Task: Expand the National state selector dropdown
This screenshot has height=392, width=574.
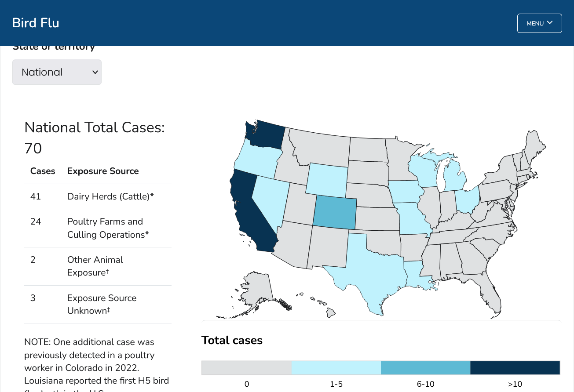Action: tap(57, 72)
